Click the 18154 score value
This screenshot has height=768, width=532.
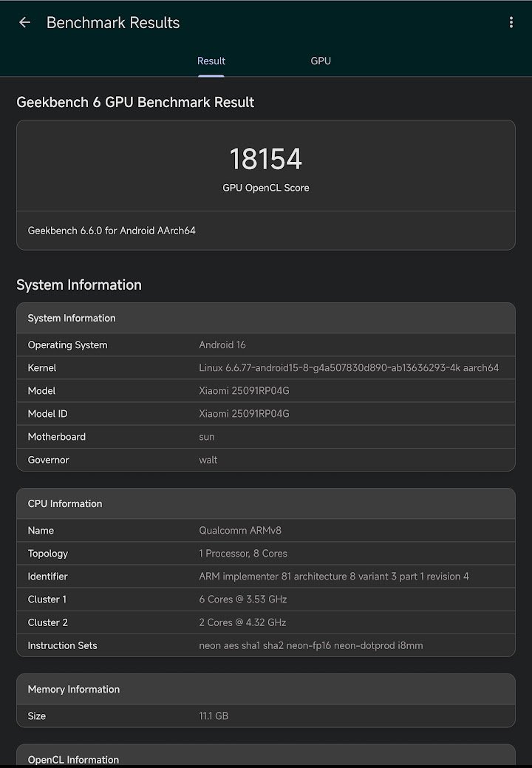(x=266, y=159)
